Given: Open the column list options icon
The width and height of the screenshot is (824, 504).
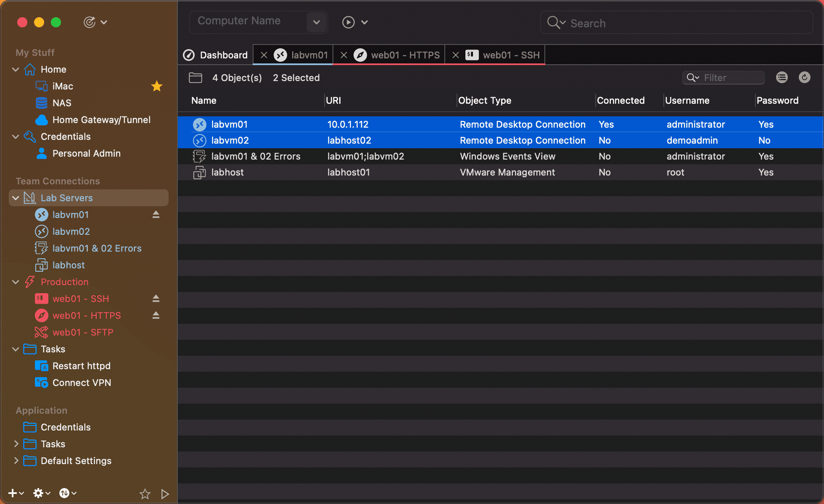Looking at the screenshot, I should pyautogui.click(x=782, y=77).
